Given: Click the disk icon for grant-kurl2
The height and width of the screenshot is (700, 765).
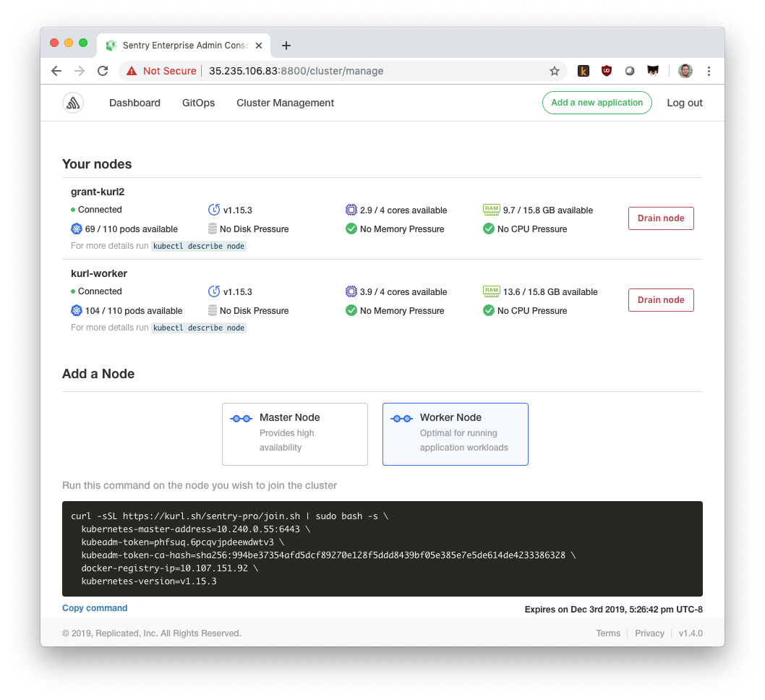Looking at the screenshot, I should 213,229.
